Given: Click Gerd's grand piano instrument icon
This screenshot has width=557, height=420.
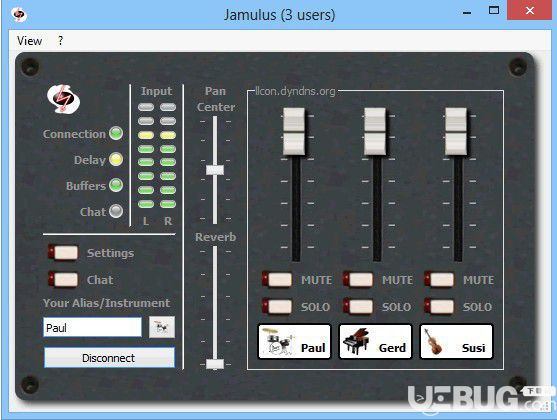Looking at the screenshot, I should (x=356, y=341).
